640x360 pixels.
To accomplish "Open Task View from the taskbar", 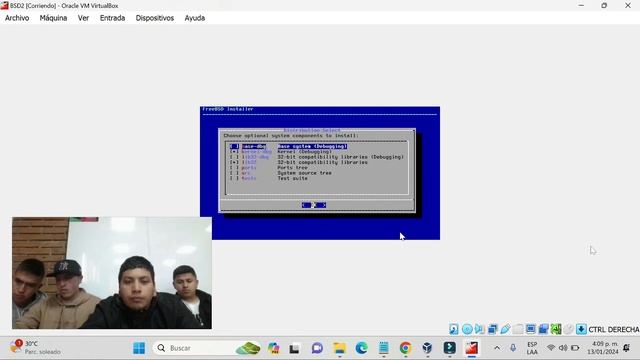I will pyautogui.click(x=294, y=348).
